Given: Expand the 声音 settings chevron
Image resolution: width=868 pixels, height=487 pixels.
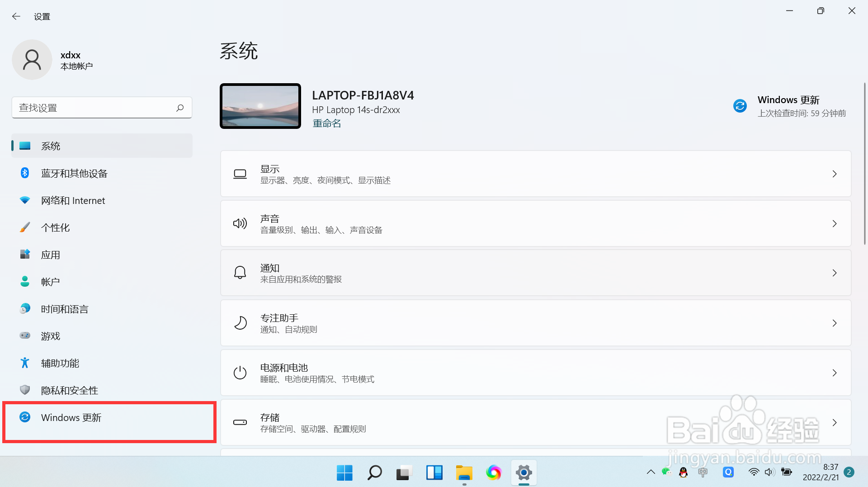Looking at the screenshot, I should [x=835, y=223].
